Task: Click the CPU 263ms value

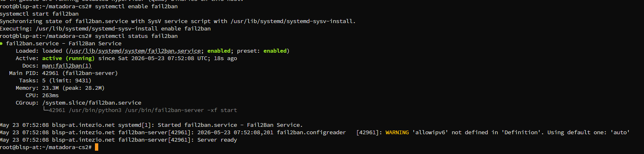Action: [50, 96]
